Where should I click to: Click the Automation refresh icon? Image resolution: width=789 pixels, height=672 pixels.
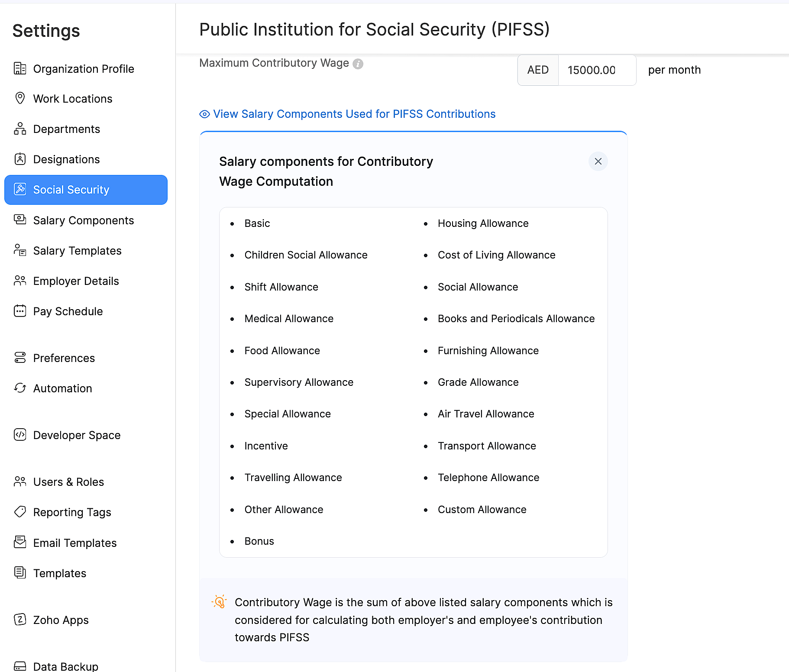pos(20,388)
